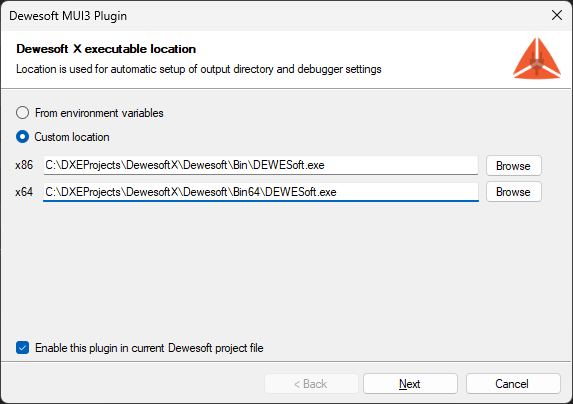Browse for the x64 DEWESoft.exe location
573x404 pixels.
pyautogui.click(x=513, y=192)
